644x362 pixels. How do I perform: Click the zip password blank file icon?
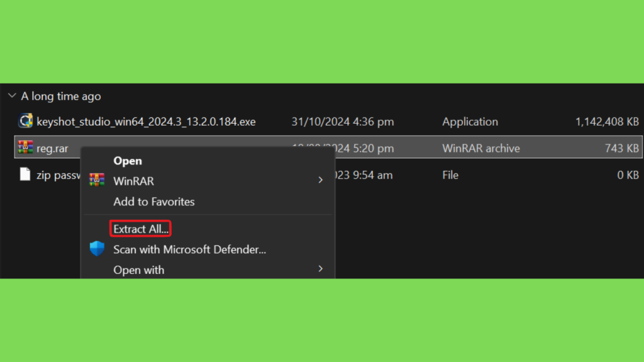(25, 174)
